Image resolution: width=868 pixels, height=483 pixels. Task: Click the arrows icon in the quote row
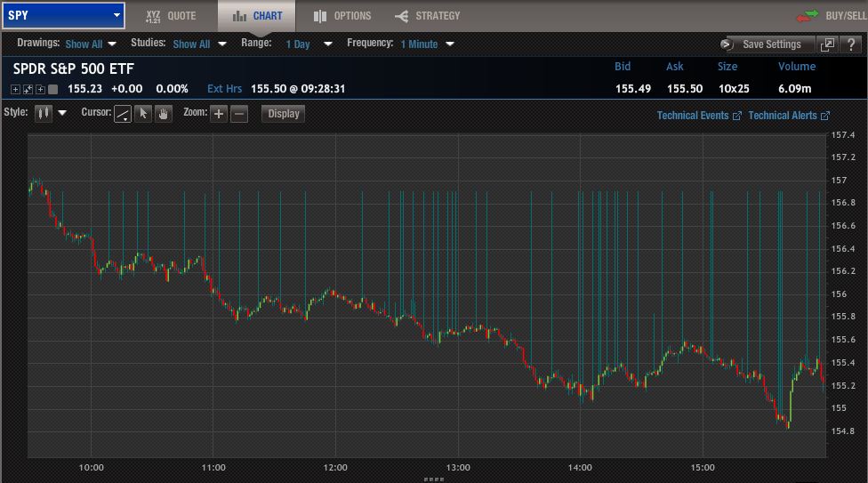coord(28,89)
